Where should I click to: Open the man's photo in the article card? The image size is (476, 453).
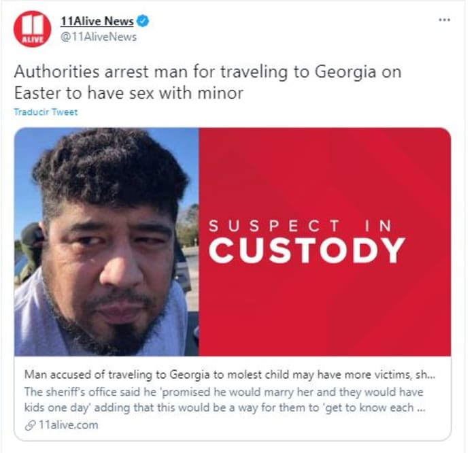coord(107,242)
